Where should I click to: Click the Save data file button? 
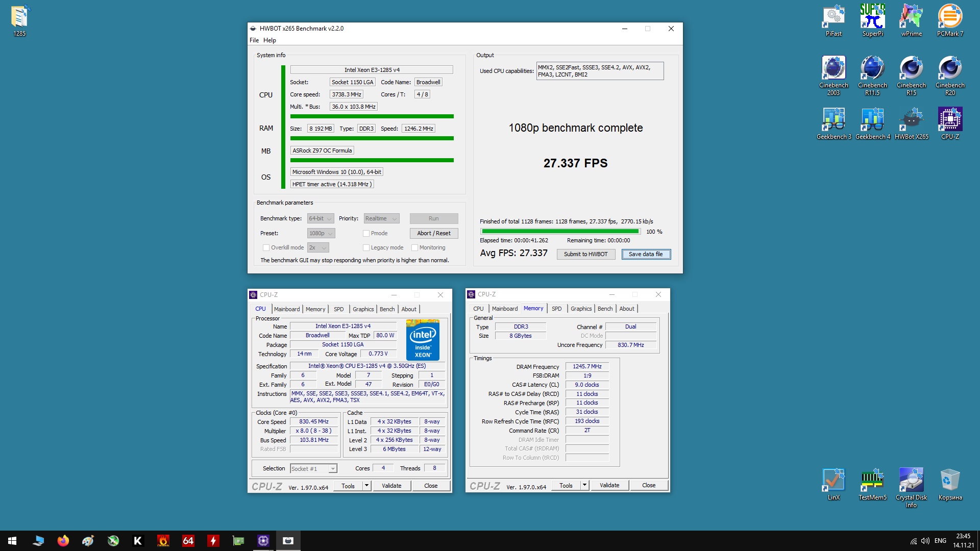pyautogui.click(x=646, y=254)
